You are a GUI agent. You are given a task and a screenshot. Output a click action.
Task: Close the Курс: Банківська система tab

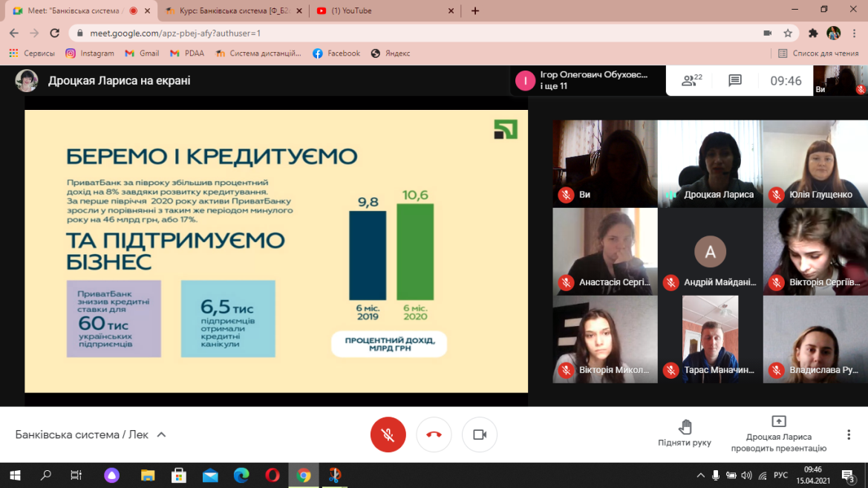[299, 10]
